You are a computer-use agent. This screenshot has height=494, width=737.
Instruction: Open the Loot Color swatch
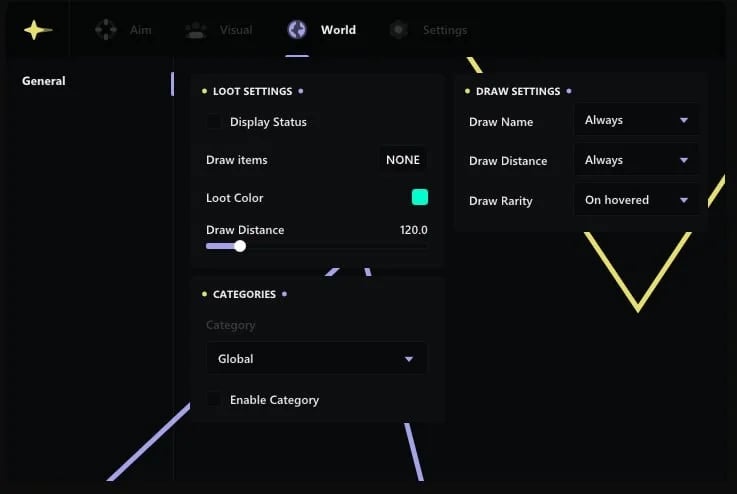point(420,197)
